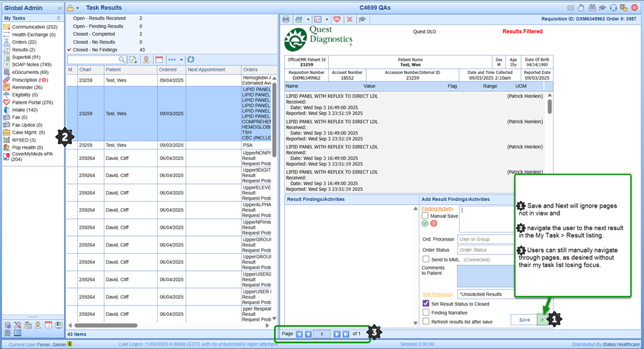Select Closed - Completed filter
This screenshot has height=349, width=644.
94,34
